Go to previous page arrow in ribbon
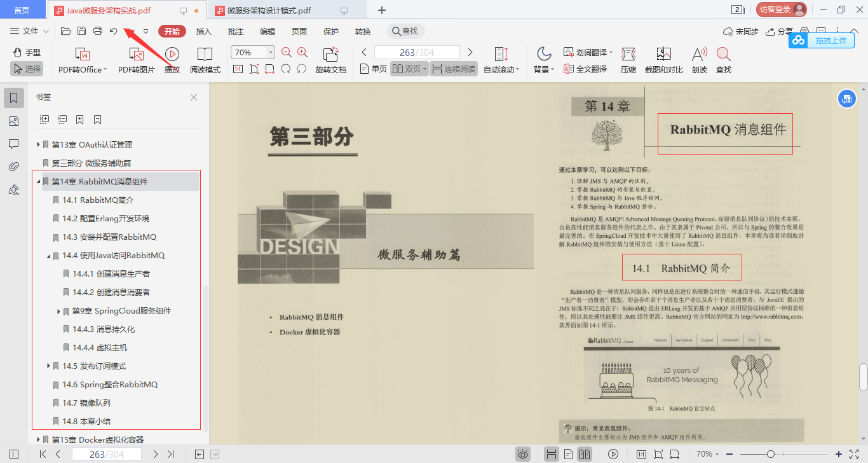Viewport: 868px width, 463px height. (x=365, y=52)
